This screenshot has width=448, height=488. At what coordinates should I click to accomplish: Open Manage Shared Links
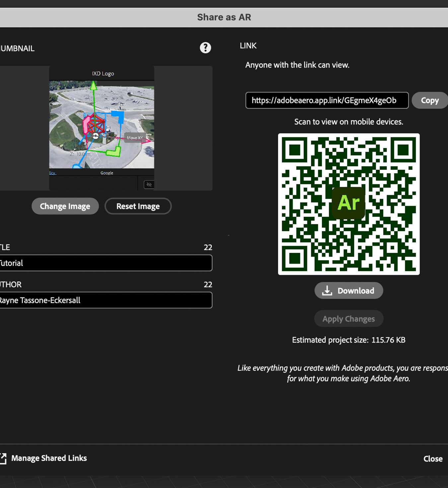(49, 458)
